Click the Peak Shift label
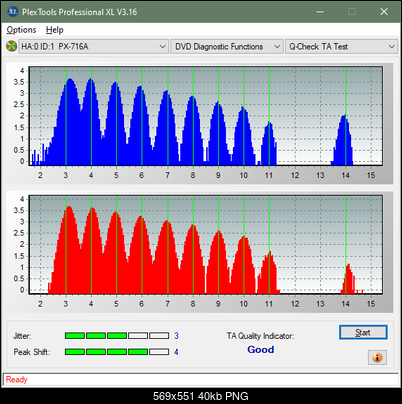This screenshot has height=404, width=402. coord(32,352)
